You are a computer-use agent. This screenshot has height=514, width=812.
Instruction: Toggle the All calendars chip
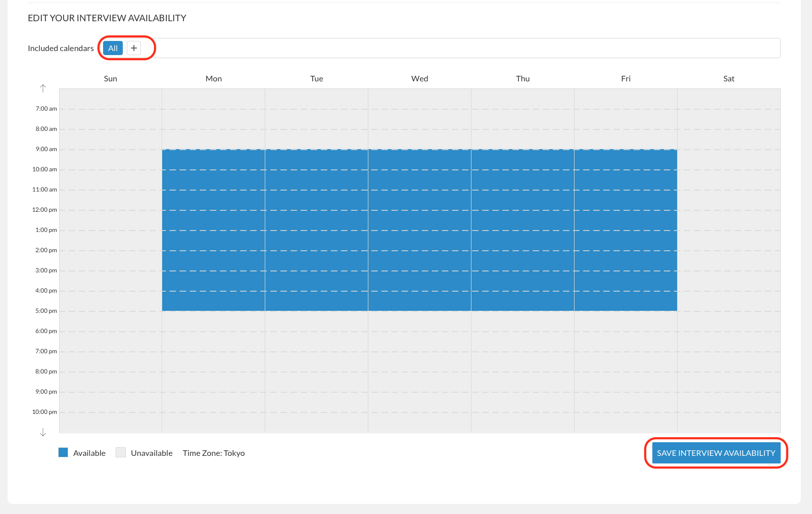(112, 48)
